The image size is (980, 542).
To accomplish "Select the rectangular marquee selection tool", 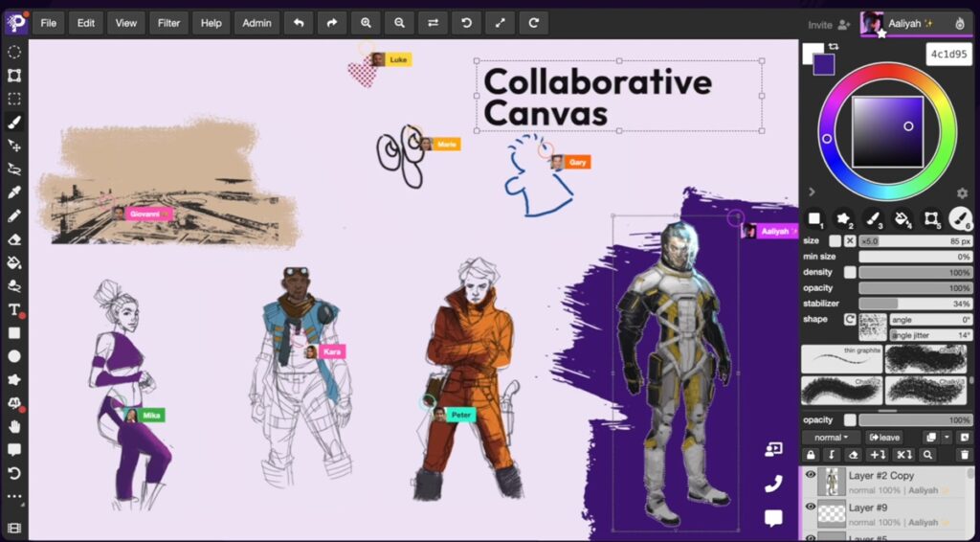I will click(13, 99).
